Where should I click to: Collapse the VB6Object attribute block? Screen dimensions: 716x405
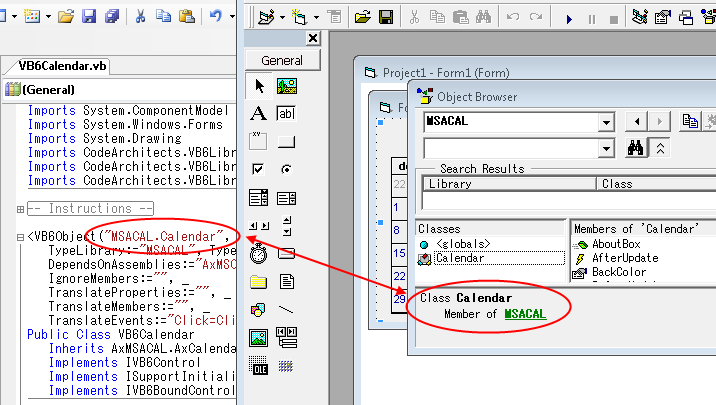pos(20,237)
